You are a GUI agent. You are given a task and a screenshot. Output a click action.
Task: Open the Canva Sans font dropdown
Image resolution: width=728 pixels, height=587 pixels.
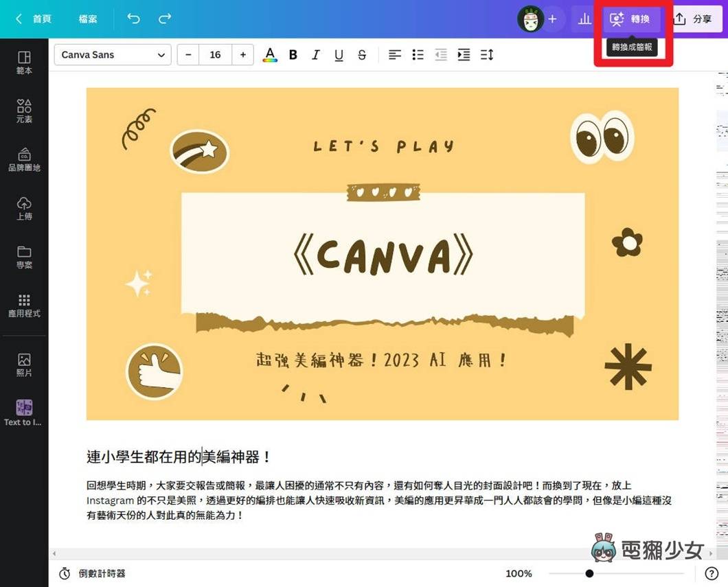pyautogui.click(x=112, y=55)
